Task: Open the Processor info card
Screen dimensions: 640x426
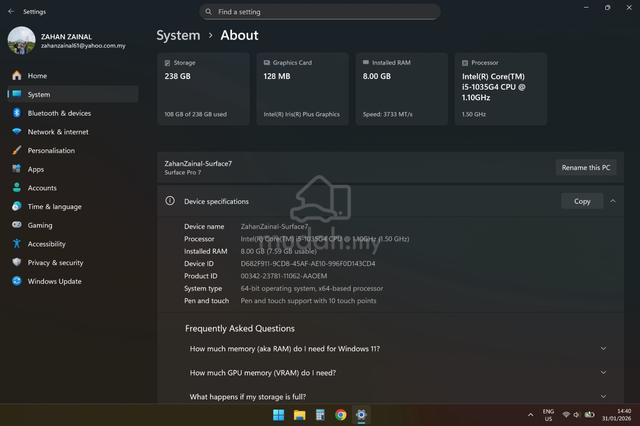Action: (x=500, y=89)
